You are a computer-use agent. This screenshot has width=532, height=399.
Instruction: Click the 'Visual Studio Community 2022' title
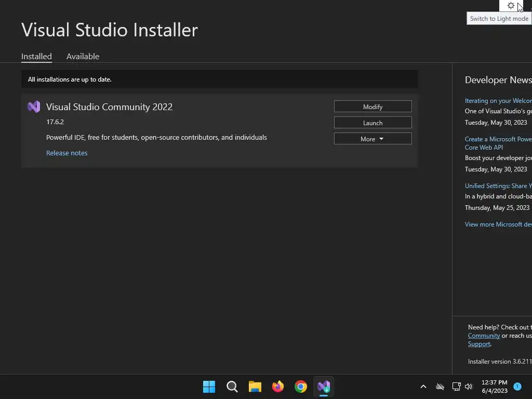(109, 107)
